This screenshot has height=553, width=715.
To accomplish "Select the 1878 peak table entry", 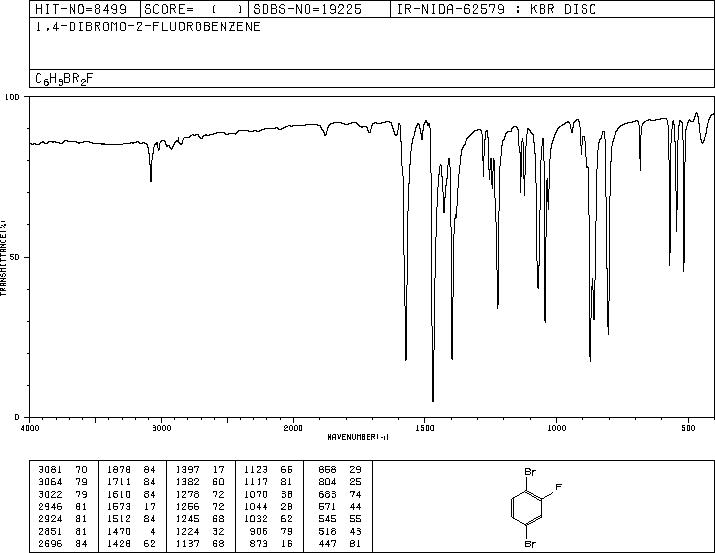I will 131,470.
